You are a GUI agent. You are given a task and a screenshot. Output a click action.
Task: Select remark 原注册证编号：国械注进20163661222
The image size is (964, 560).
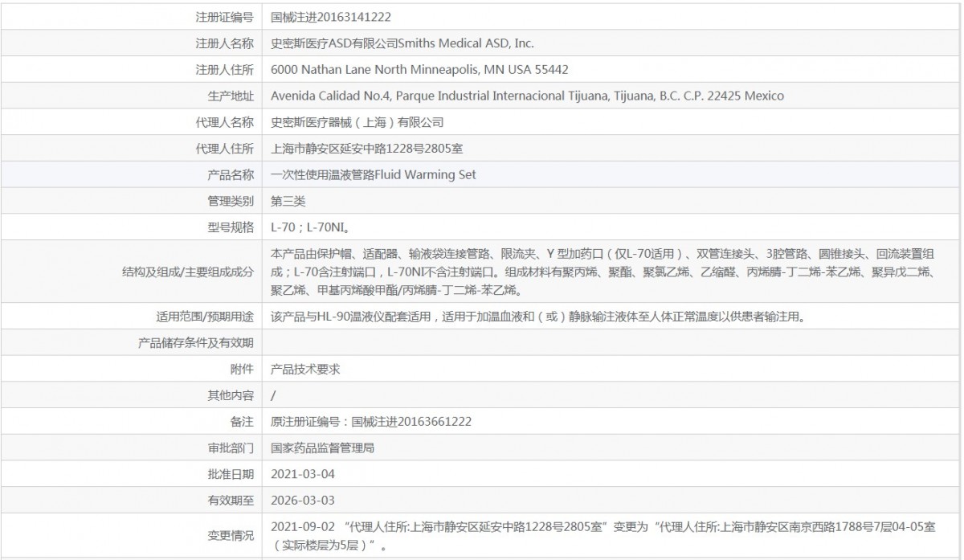click(371, 421)
